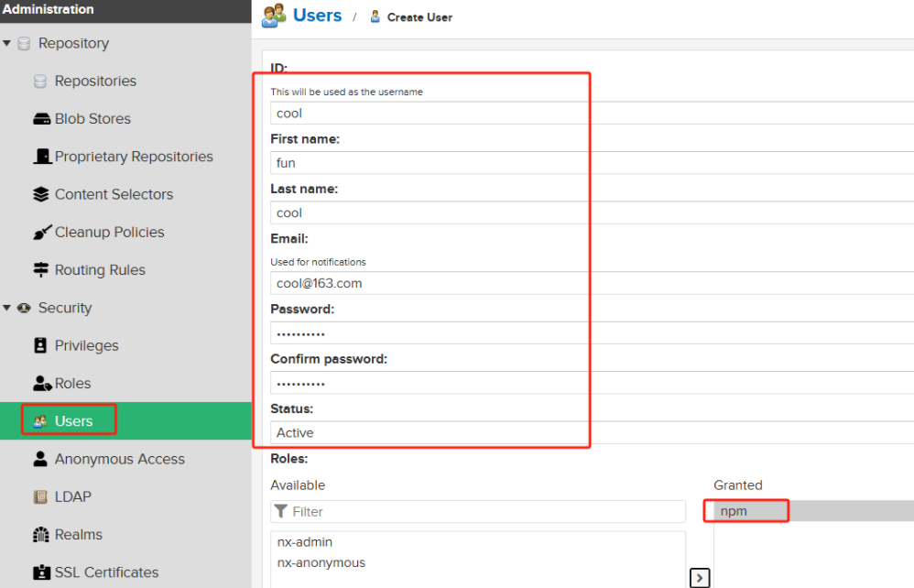
Task: Click the Repository database icon
Action: tap(24, 43)
